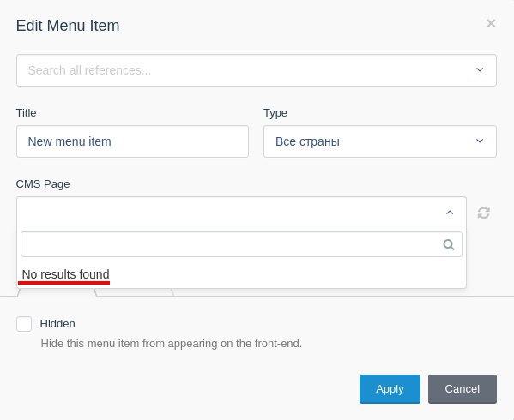
Task: Click the Hidden checkbox label text
Action: click(57, 324)
